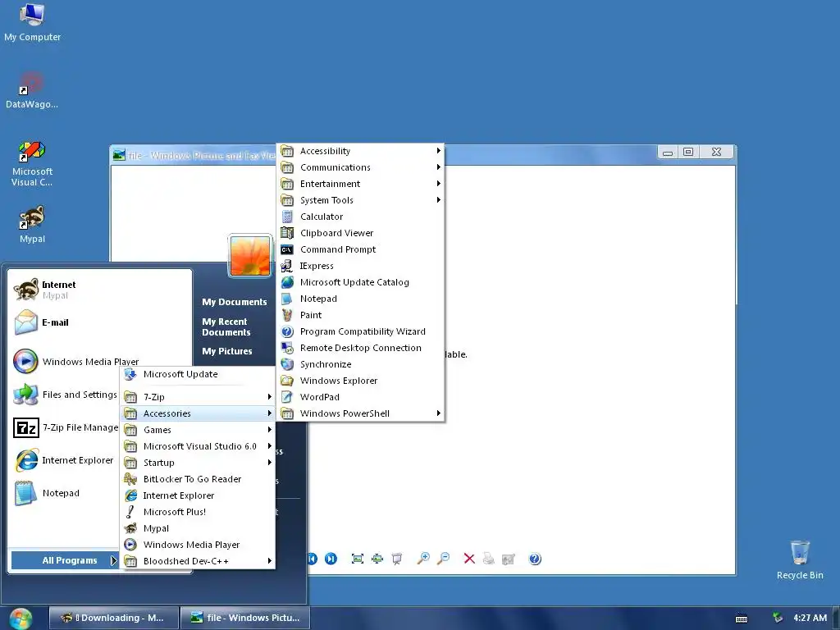840x630 pixels.
Task: Select Microsoft Visual C++ desktop shortcut
Action: point(32,163)
